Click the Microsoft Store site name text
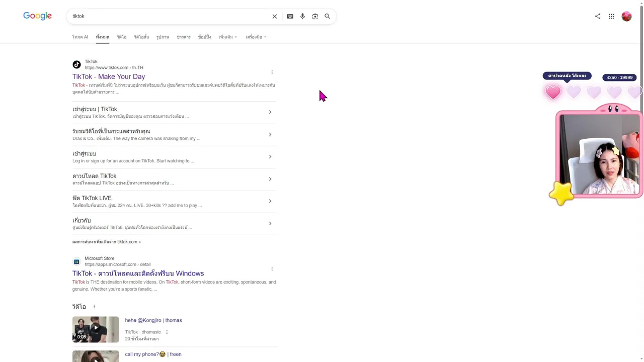This screenshot has width=644, height=362. point(99,258)
